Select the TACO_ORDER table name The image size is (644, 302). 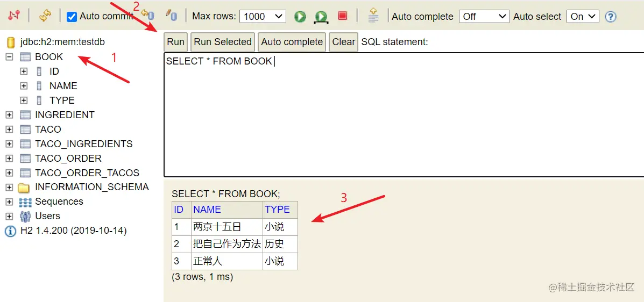click(x=68, y=159)
